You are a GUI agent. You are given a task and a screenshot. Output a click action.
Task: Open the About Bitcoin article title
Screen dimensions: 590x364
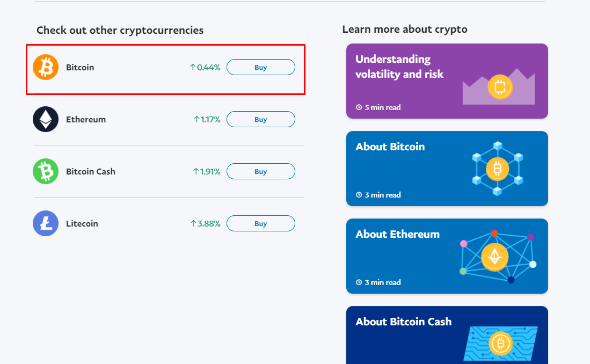pos(390,147)
